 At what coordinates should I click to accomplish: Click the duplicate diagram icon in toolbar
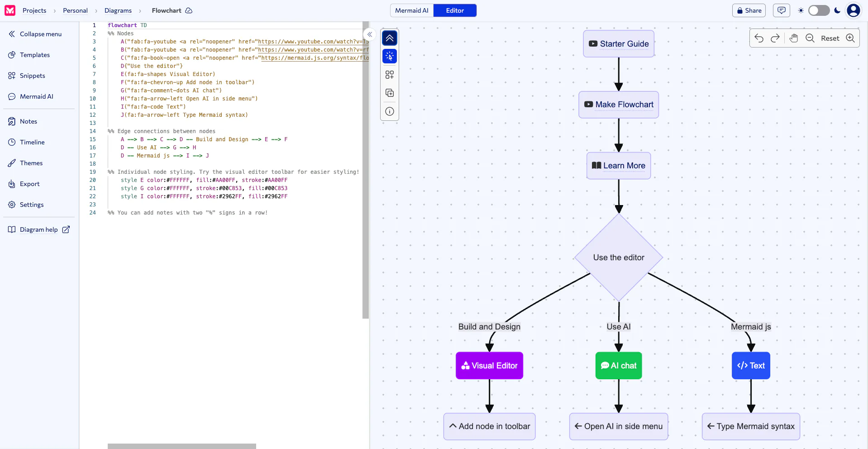click(390, 93)
